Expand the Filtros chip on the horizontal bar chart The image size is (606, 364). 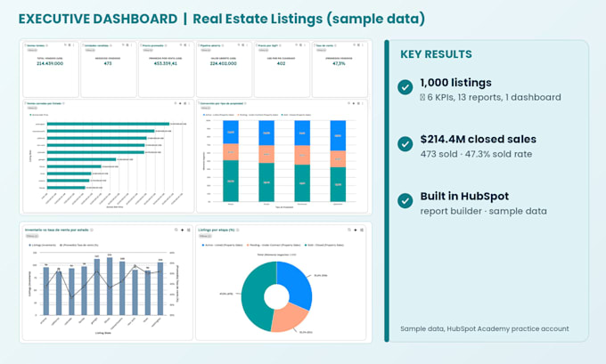32,108
